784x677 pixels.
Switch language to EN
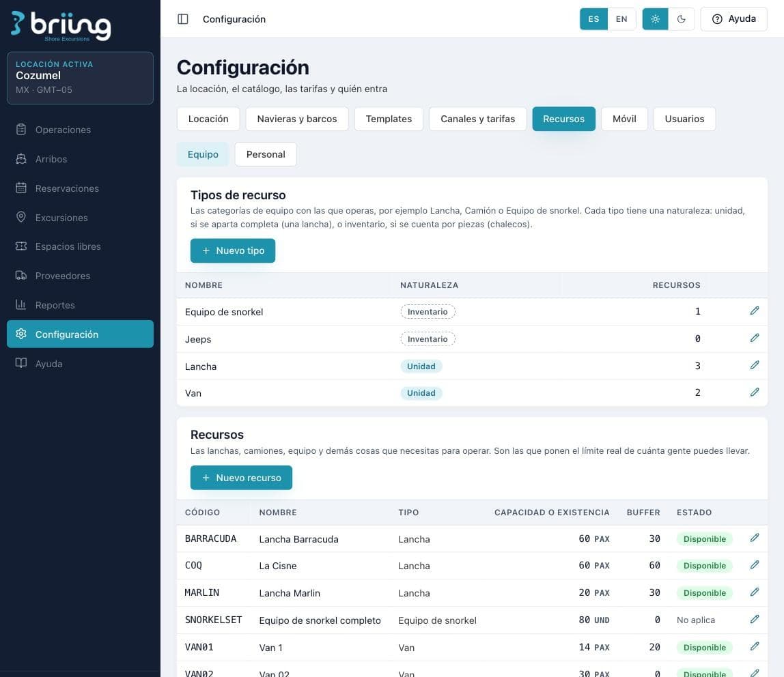click(621, 19)
